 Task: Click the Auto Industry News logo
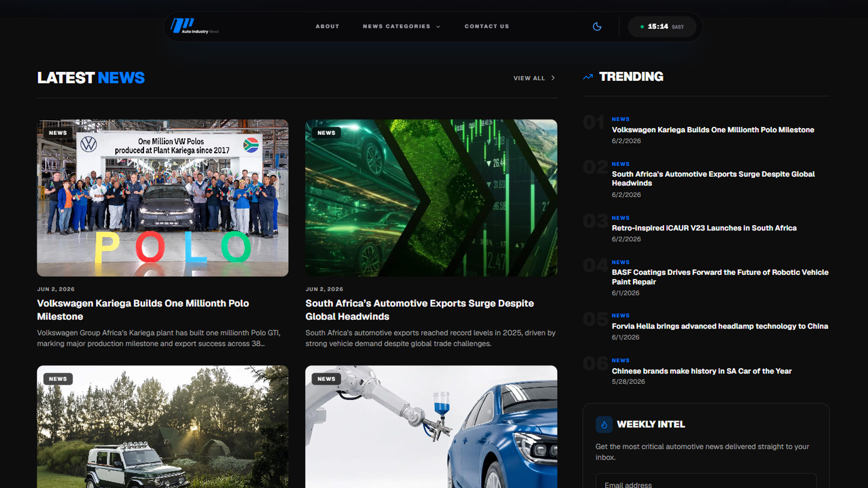194,26
